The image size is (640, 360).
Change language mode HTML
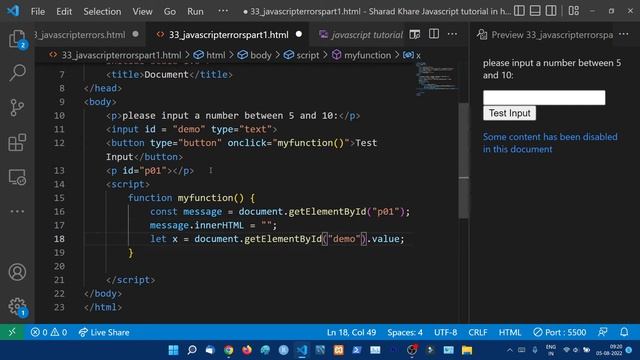tap(510, 332)
